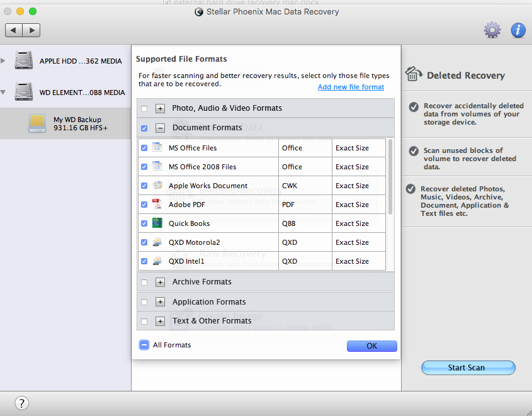Click Exact Size cell for Quick Books
The image size is (532, 416).
(x=359, y=223)
